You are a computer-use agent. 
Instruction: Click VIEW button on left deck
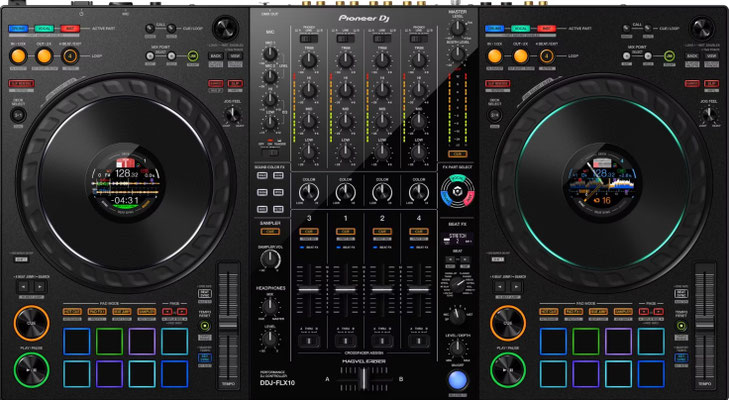(235, 56)
